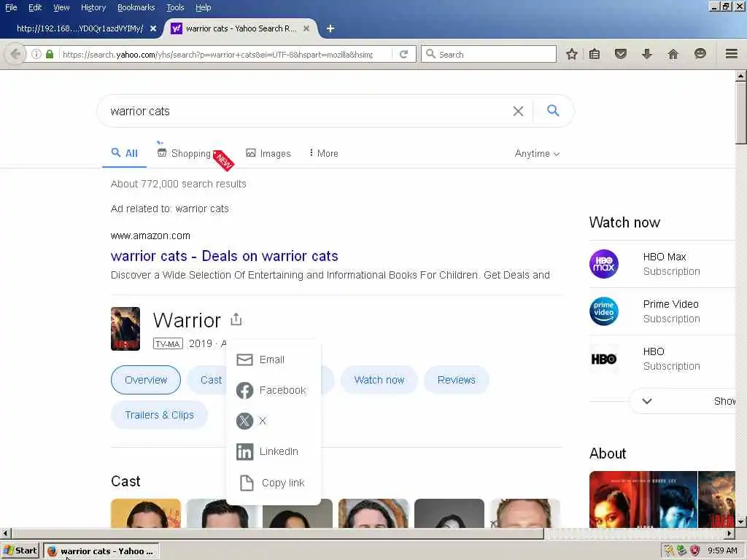Open the Windows Start button
Viewport: 747px width, 560px height.
[20, 551]
